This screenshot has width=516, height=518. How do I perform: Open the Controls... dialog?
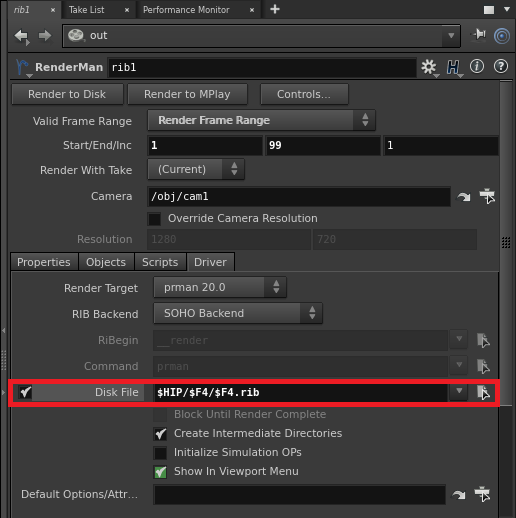click(304, 94)
